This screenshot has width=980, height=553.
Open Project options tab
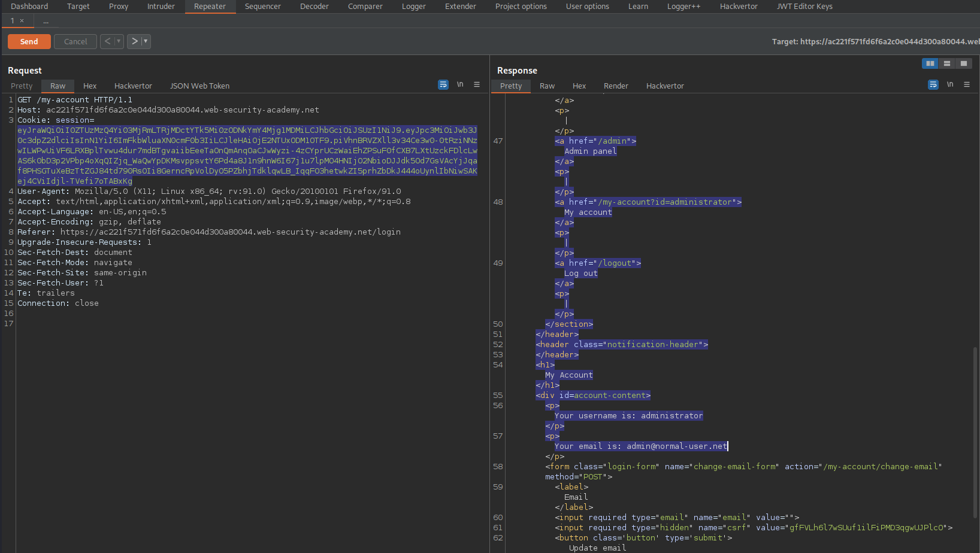point(521,7)
